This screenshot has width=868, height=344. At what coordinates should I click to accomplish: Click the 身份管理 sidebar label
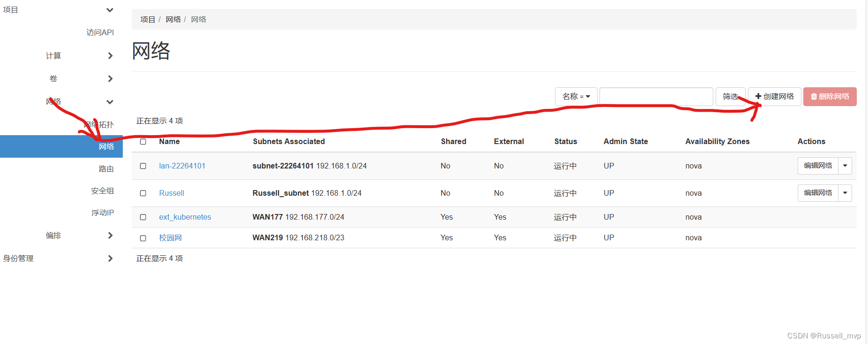18,258
